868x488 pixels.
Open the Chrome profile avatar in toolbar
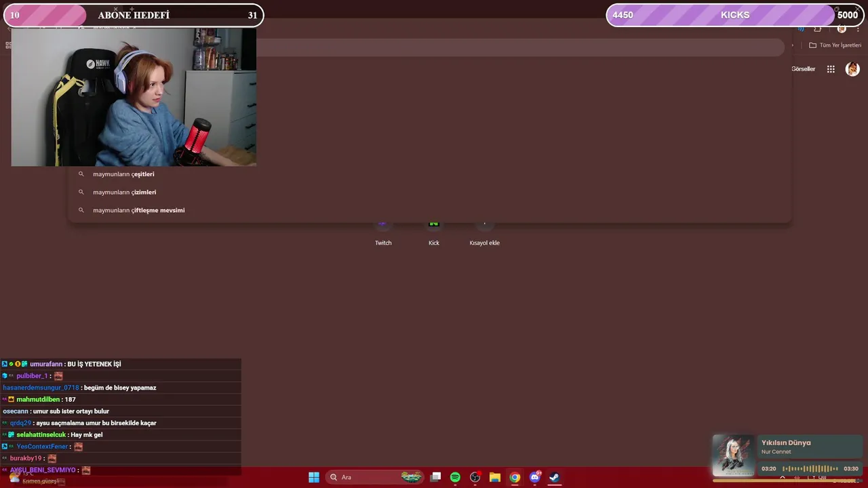tap(842, 28)
